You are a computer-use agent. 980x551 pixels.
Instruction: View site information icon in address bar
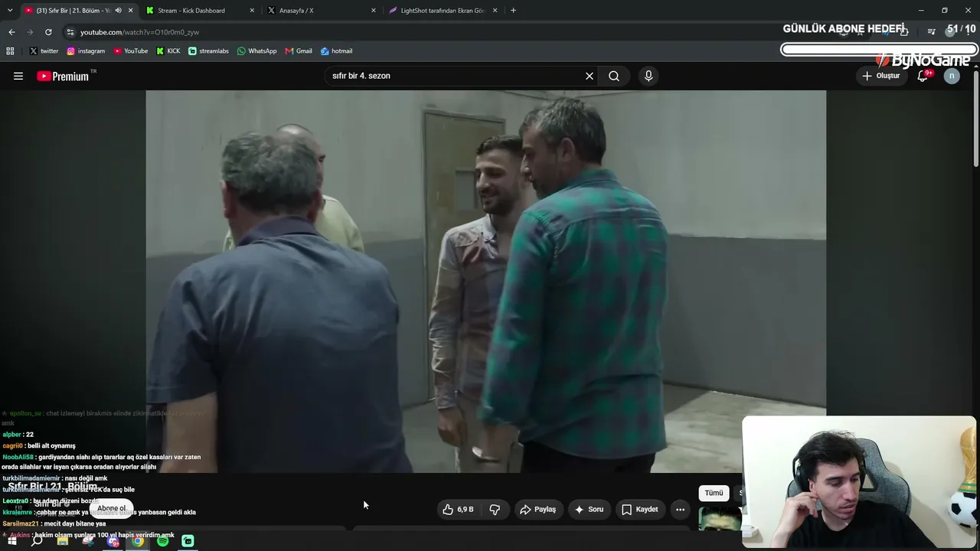(70, 32)
